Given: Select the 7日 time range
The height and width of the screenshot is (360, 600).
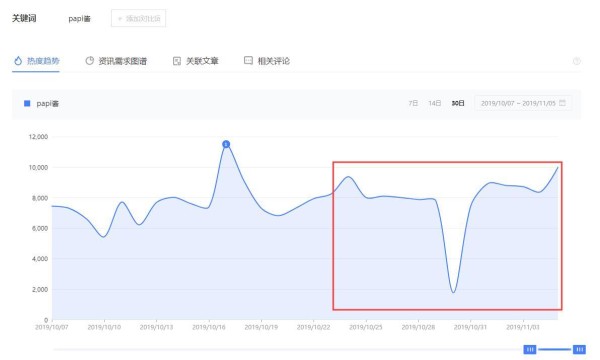Looking at the screenshot, I should (x=413, y=103).
